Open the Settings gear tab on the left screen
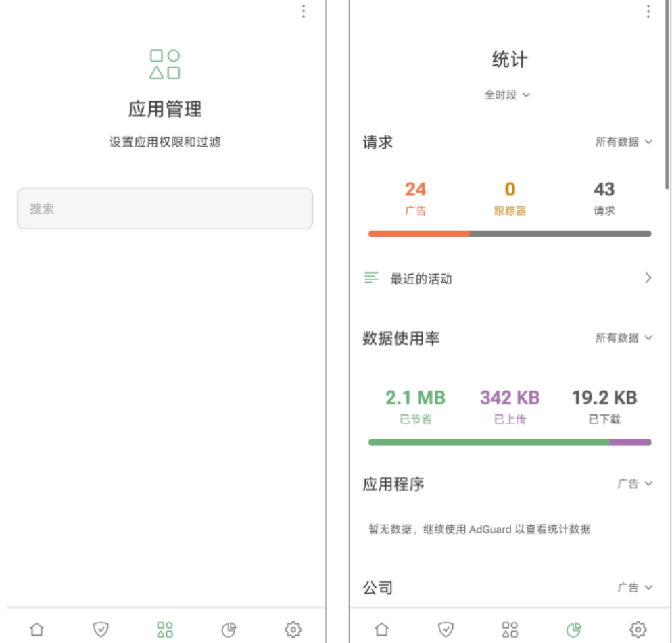The image size is (672, 643). click(x=293, y=629)
